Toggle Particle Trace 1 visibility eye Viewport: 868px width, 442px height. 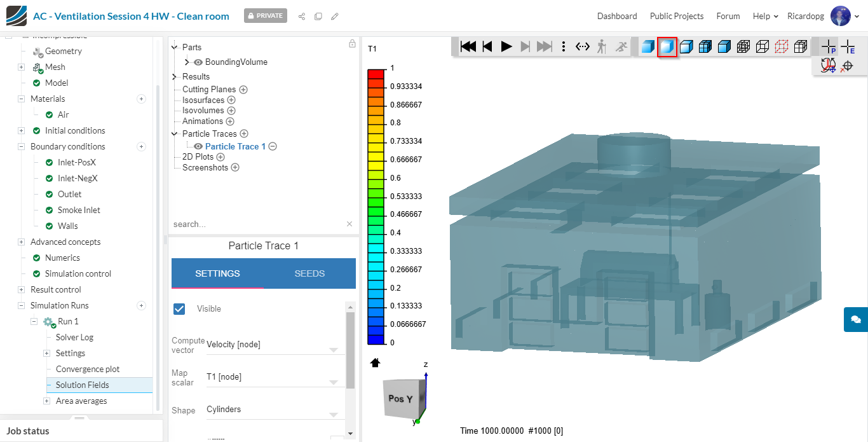(198, 146)
